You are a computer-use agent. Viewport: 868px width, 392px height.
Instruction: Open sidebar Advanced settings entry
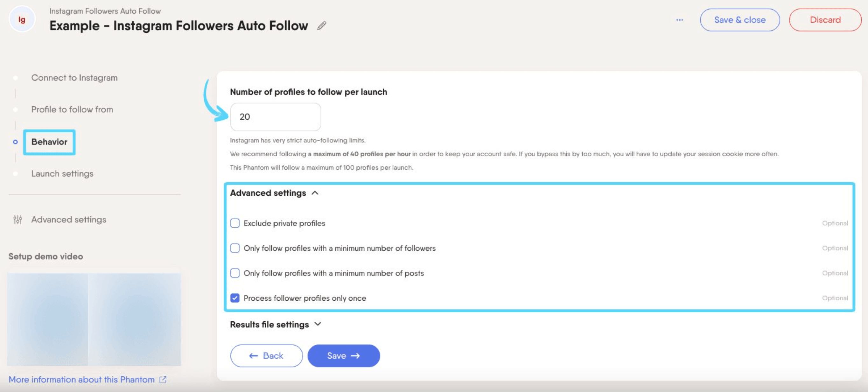(69, 220)
